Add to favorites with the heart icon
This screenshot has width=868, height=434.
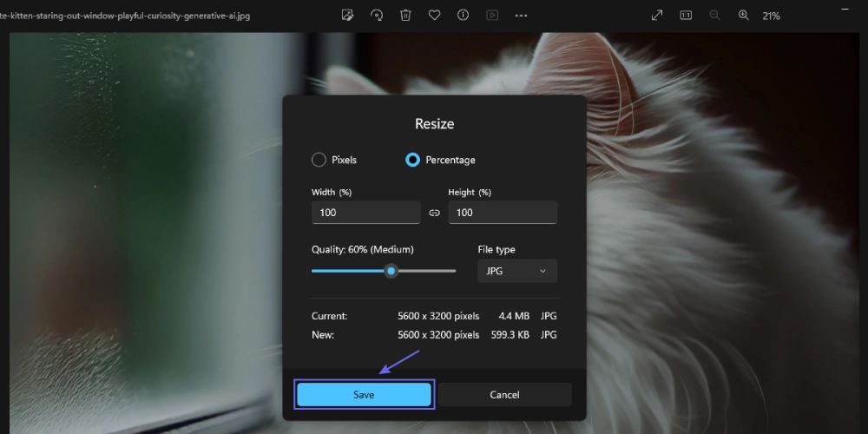(434, 15)
